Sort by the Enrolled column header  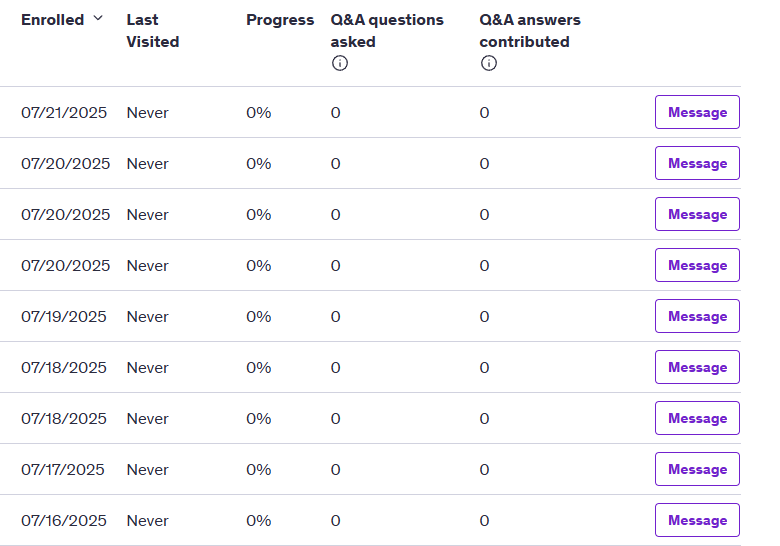pyautogui.click(x=52, y=20)
